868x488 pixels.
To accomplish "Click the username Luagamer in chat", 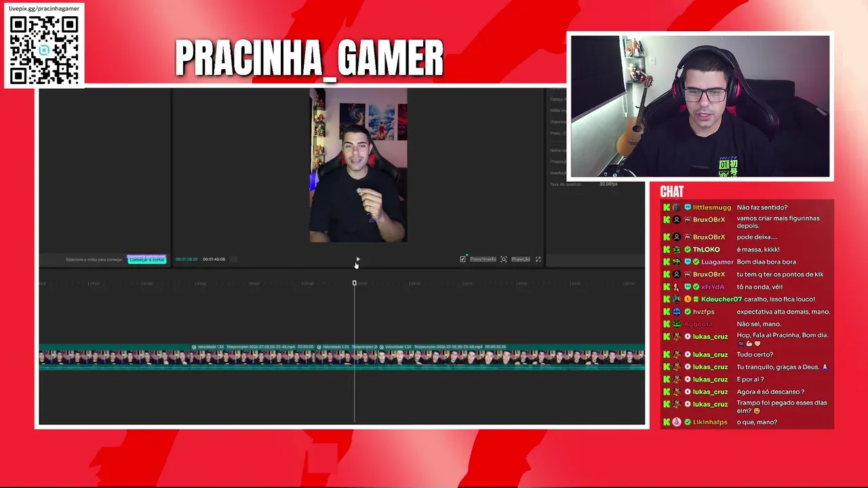I will point(717,262).
